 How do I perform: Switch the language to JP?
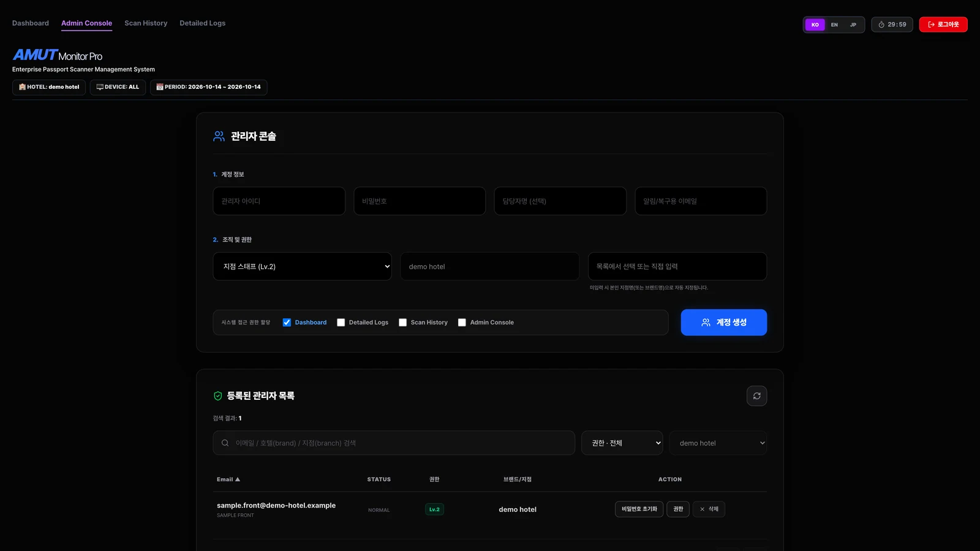point(853,24)
